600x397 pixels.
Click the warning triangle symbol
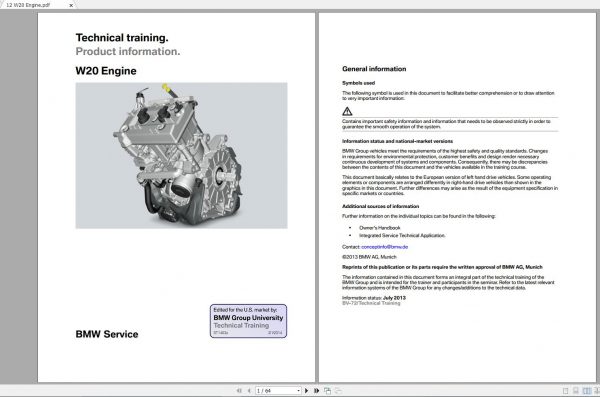click(x=347, y=111)
